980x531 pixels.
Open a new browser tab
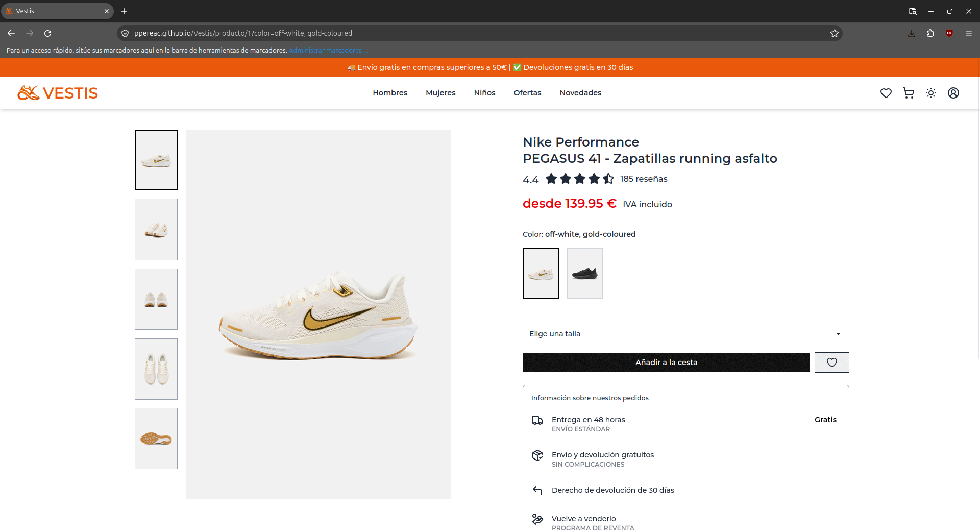(x=124, y=11)
